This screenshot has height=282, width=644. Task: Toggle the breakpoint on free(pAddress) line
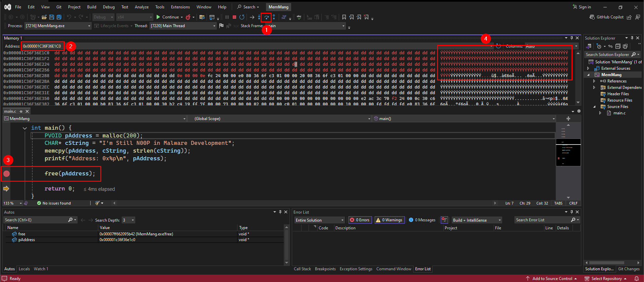click(x=6, y=174)
